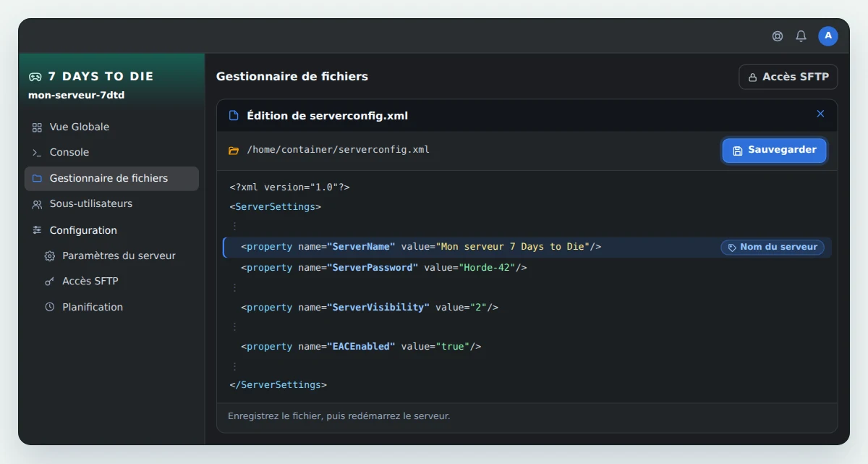Click the Accès SFTP header button
Viewport: 868px width, 464px height.
click(788, 77)
